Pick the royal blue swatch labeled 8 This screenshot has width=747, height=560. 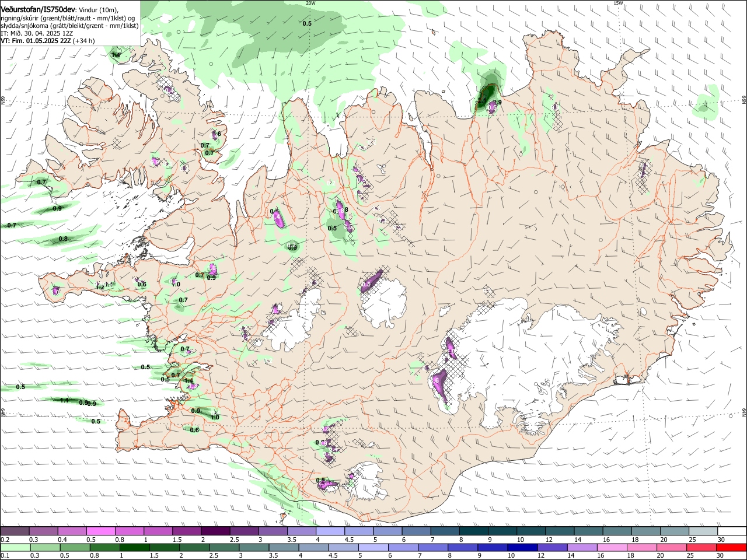pyautogui.click(x=463, y=548)
